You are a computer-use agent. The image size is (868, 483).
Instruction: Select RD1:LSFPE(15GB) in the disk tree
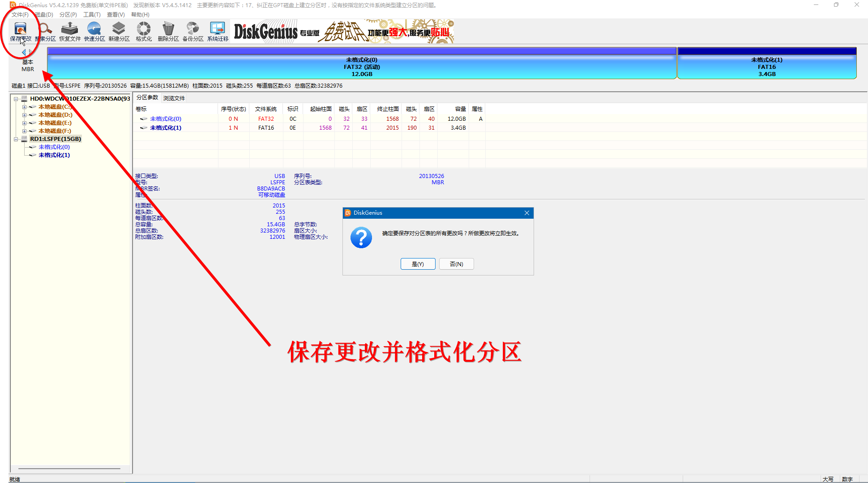pos(56,139)
